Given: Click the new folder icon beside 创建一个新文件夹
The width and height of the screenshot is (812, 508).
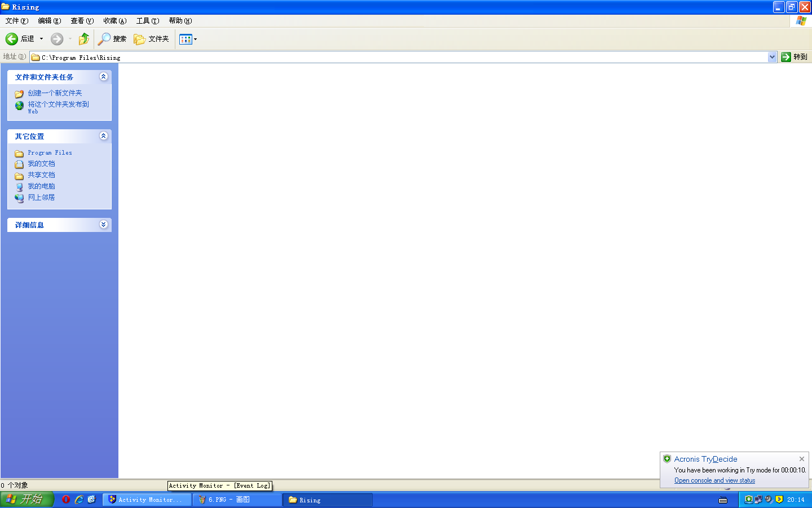Looking at the screenshot, I should click(19, 94).
